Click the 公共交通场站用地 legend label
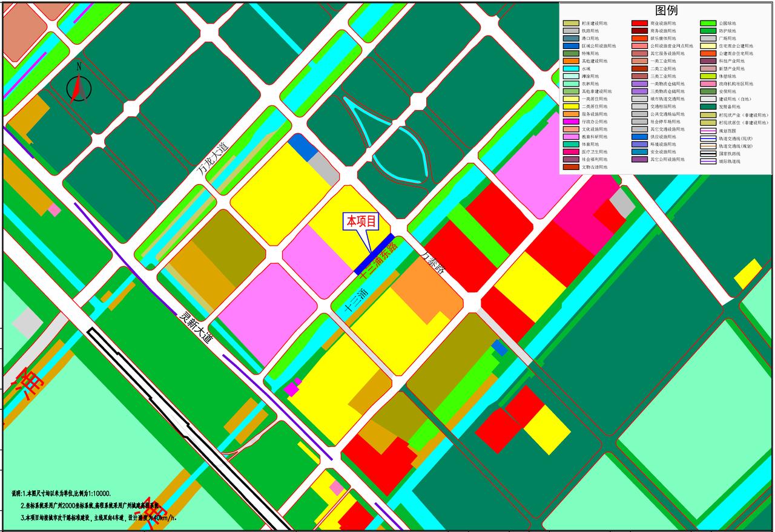The height and width of the screenshot is (532, 775). click(668, 114)
